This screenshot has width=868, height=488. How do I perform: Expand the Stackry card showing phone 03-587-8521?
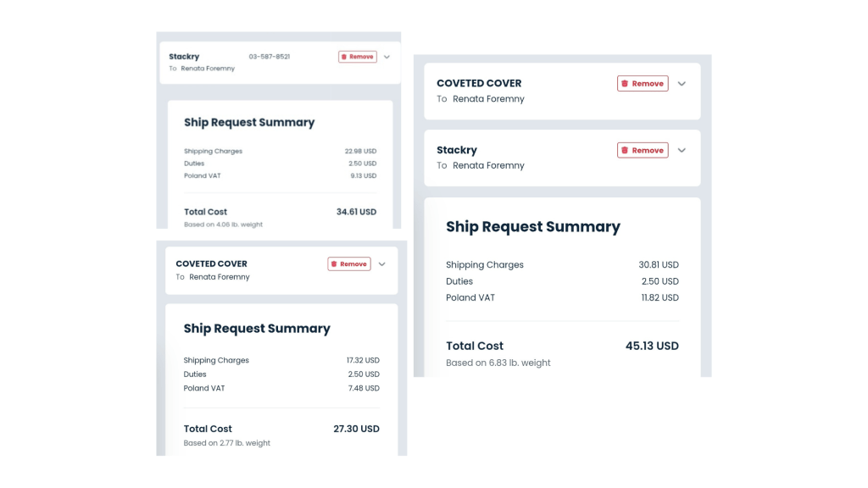387,57
